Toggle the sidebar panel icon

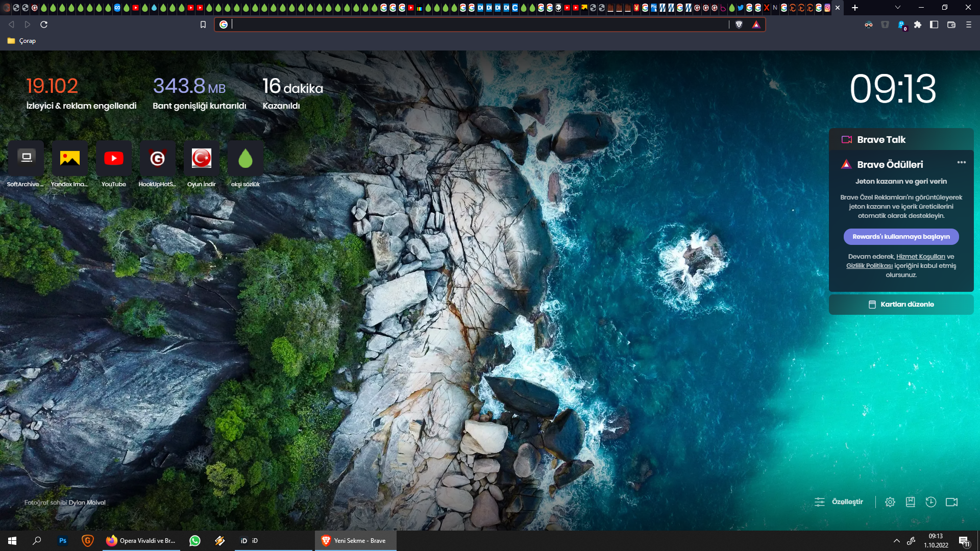(934, 24)
